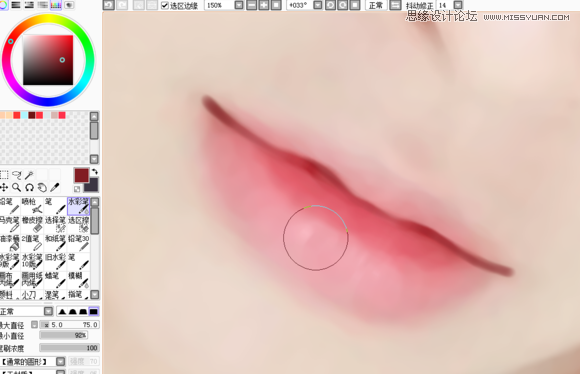Toggle the RGB slider panel icon

(16, 5)
